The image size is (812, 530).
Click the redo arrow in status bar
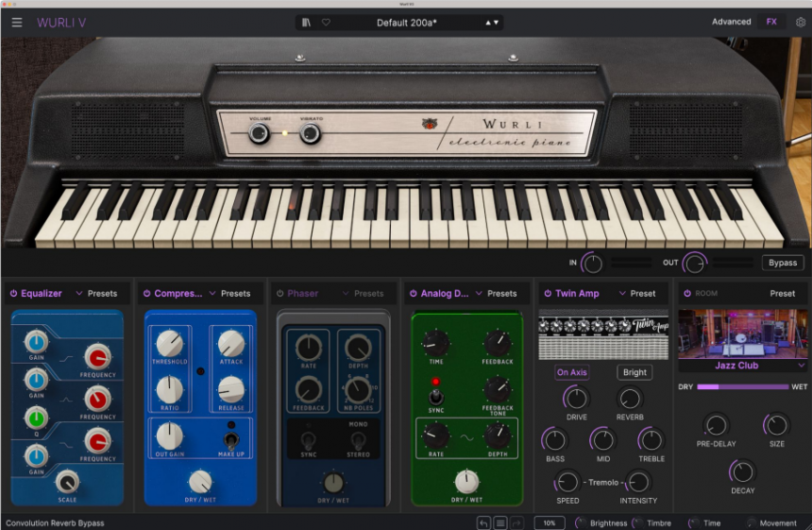[x=516, y=523]
